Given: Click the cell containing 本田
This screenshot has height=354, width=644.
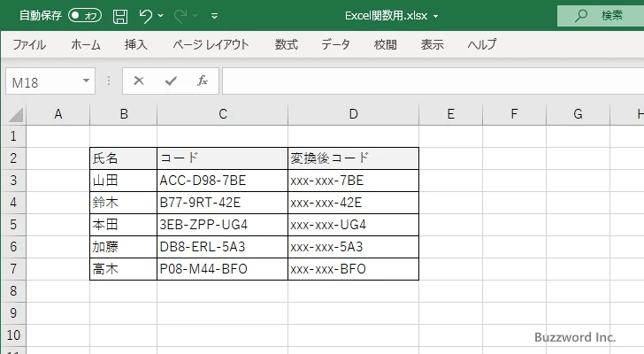Looking at the screenshot, I should pos(123,225).
